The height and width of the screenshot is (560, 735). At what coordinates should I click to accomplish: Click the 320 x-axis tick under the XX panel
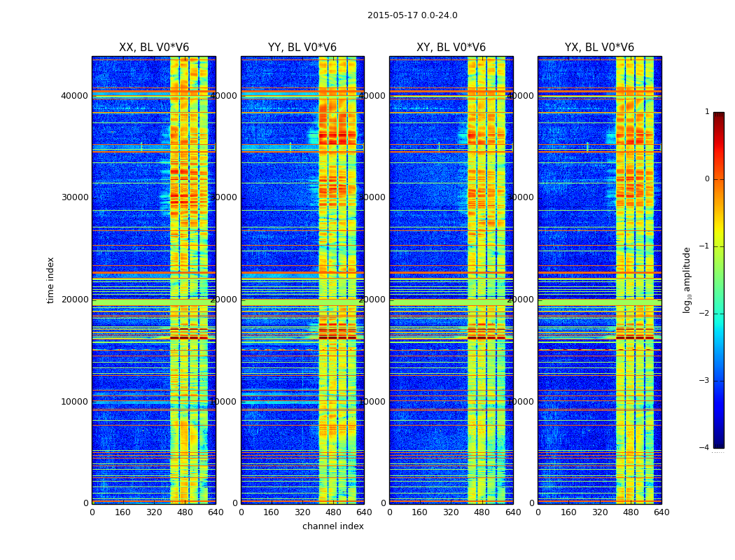coord(154,512)
